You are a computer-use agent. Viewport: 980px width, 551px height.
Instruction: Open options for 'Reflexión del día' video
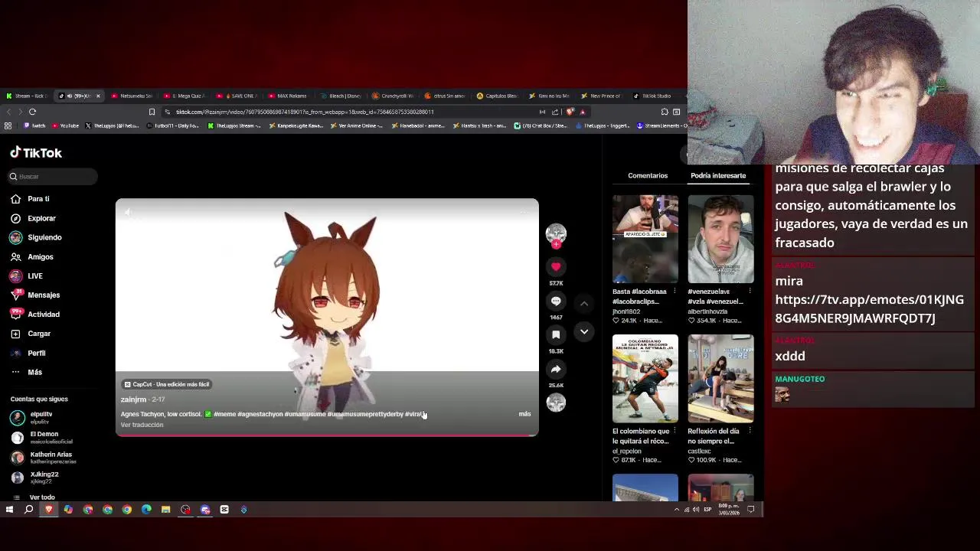click(x=750, y=431)
